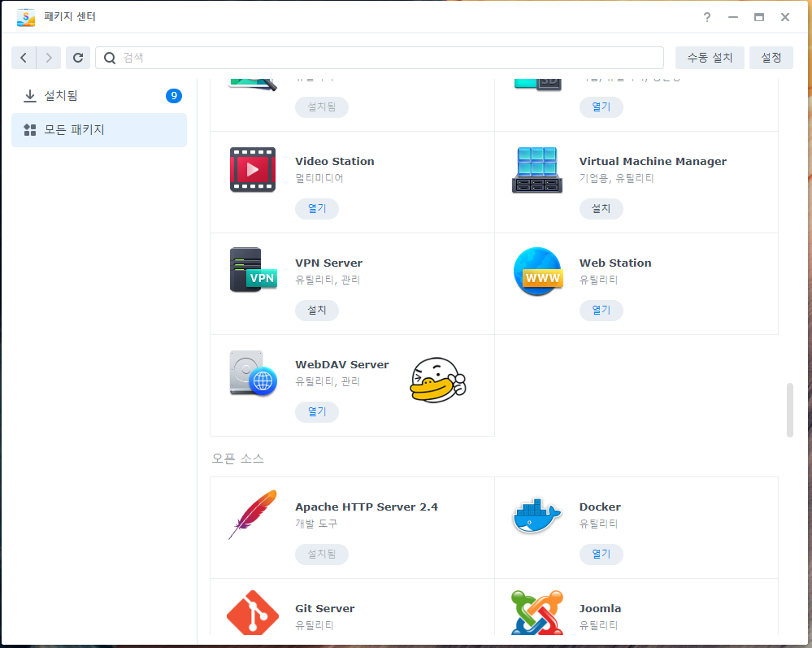Show the installed packages list (설치됨)
Screen dimensions: 812x648
[x=99, y=96]
